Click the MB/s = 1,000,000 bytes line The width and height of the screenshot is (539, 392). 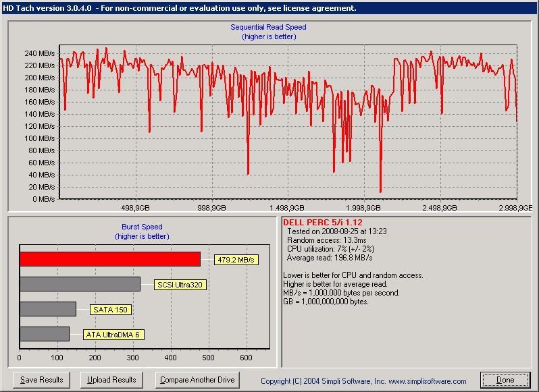[x=341, y=293]
